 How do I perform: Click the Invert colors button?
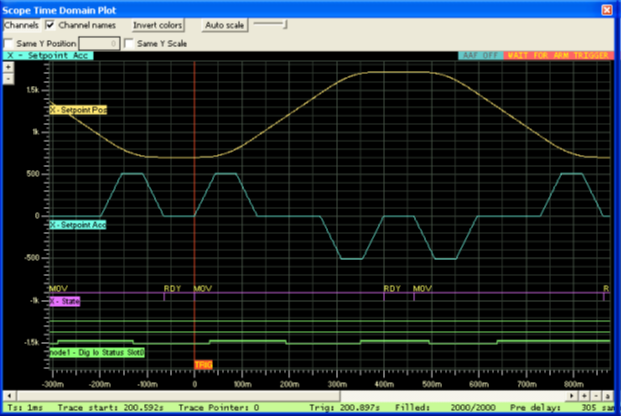pos(158,24)
